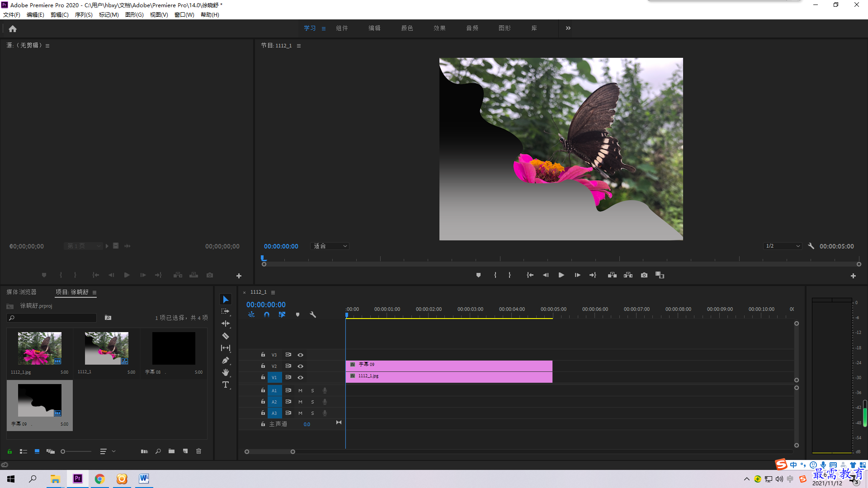
Task: Click the New Item icon in project panel
Action: pos(185,451)
